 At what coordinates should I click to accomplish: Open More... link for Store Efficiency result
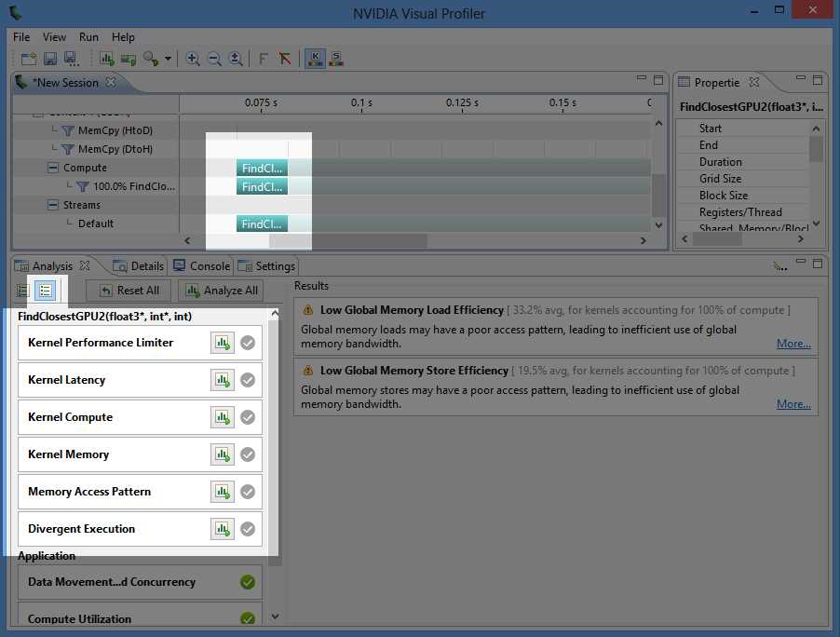(x=793, y=404)
